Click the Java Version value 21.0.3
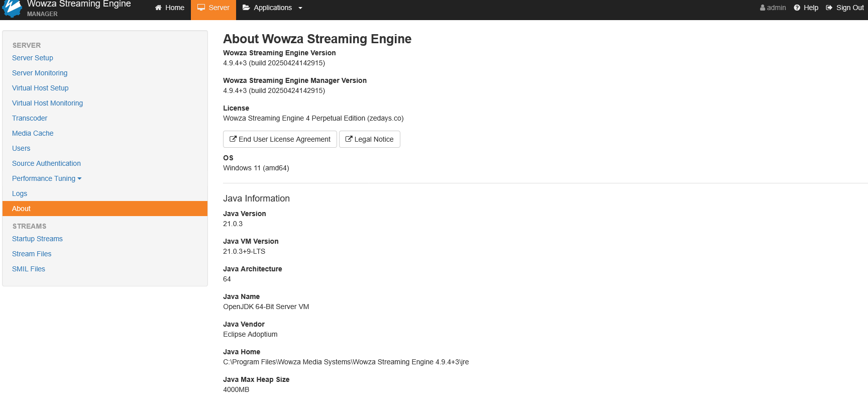Image resolution: width=868 pixels, height=401 pixels. [x=233, y=224]
